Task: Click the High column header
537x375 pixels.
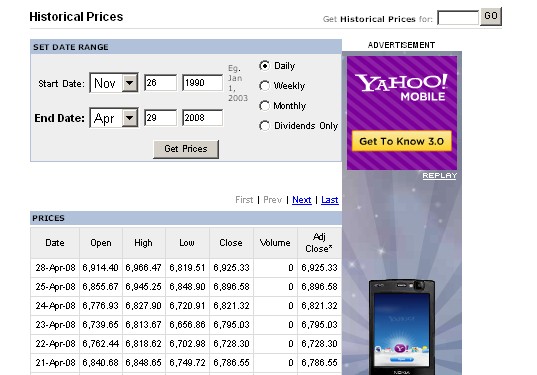Action: 143,243
